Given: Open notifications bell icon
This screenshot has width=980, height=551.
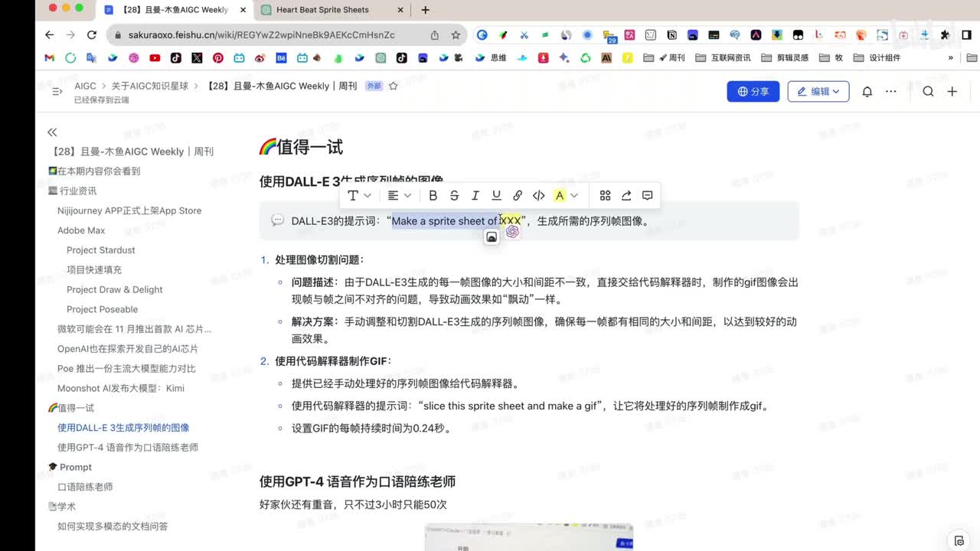Looking at the screenshot, I should click(867, 92).
